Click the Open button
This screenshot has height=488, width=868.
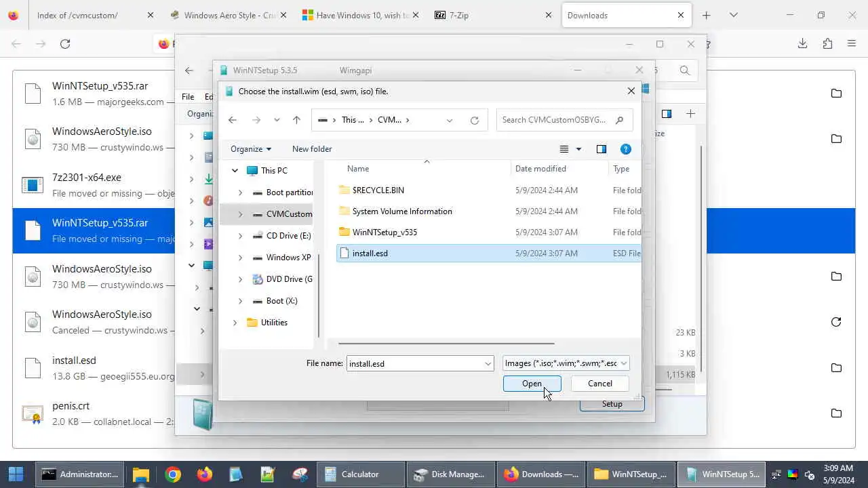click(x=532, y=384)
